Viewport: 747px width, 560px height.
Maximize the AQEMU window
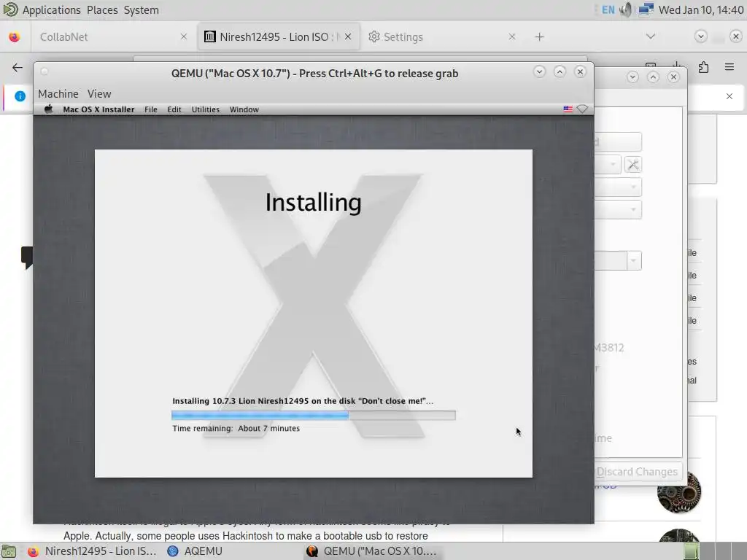(653, 77)
